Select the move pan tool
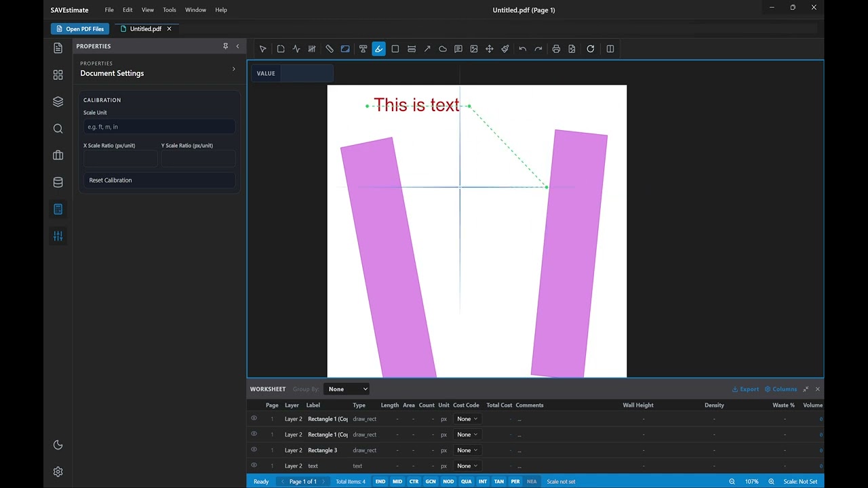The width and height of the screenshot is (868, 488). click(490, 49)
